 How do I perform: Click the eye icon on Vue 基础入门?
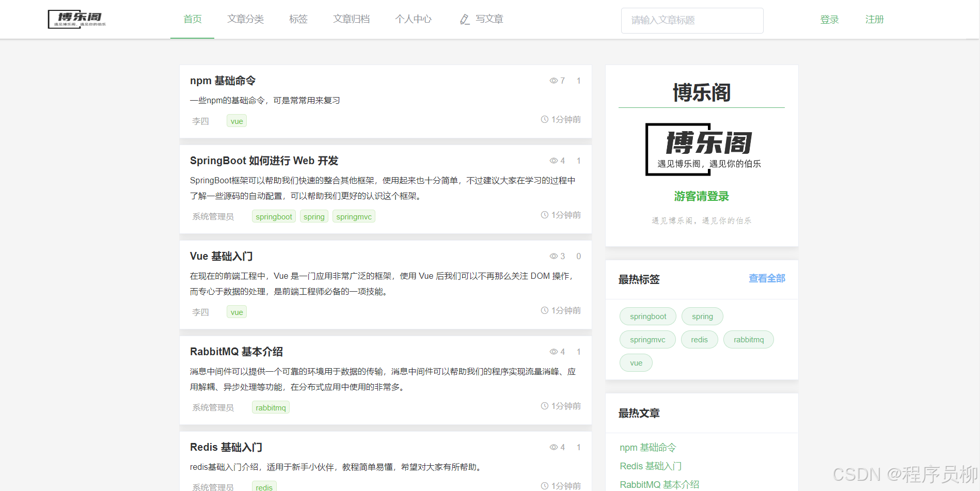tap(554, 256)
